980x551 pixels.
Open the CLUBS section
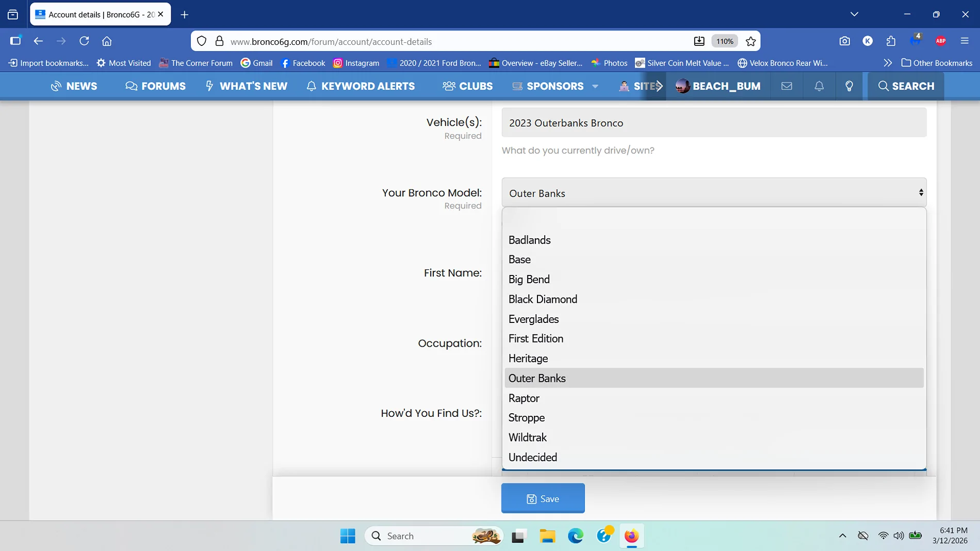click(468, 86)
